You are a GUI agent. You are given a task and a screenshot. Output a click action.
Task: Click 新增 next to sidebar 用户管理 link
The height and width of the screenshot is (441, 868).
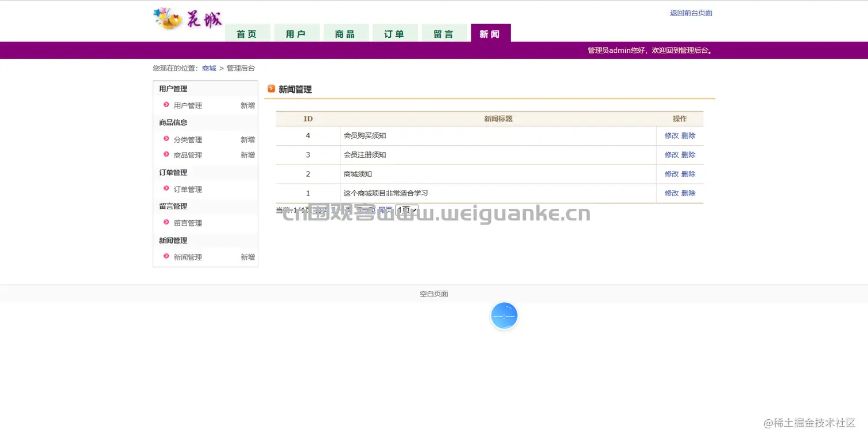click(x=247, y=106)
